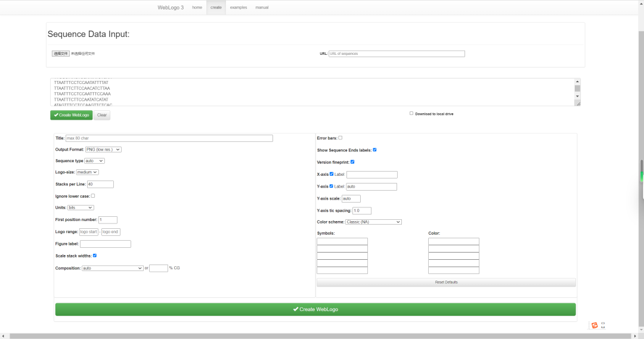
Task: Click the page horizontal scrollbar track
Action: coord(320,336)
